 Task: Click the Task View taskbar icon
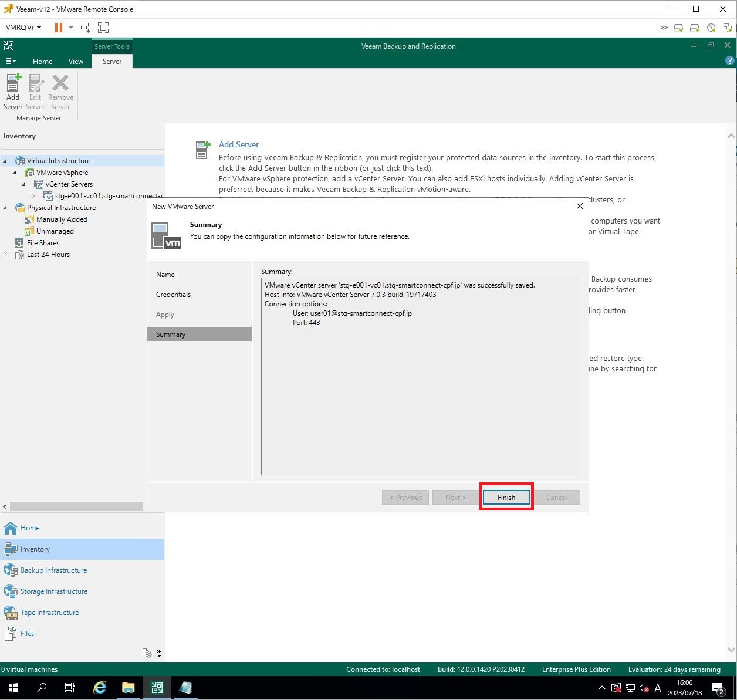70,688
